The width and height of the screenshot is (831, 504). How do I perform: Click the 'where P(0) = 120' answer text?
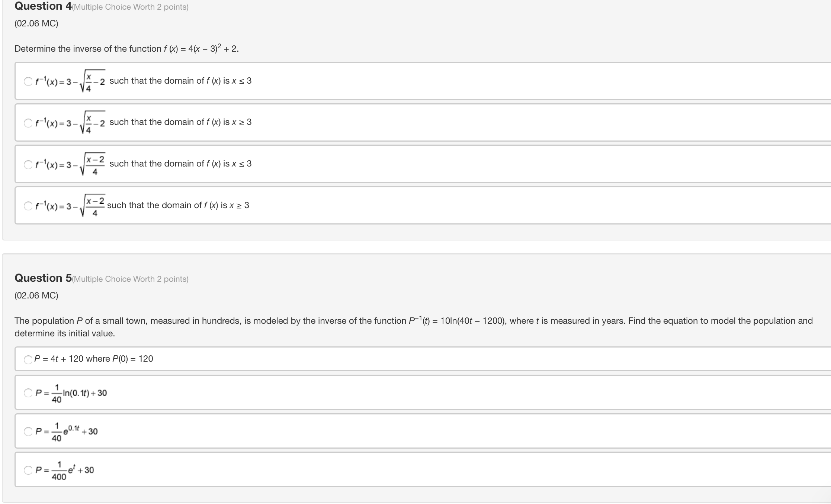tap(119, 359)
